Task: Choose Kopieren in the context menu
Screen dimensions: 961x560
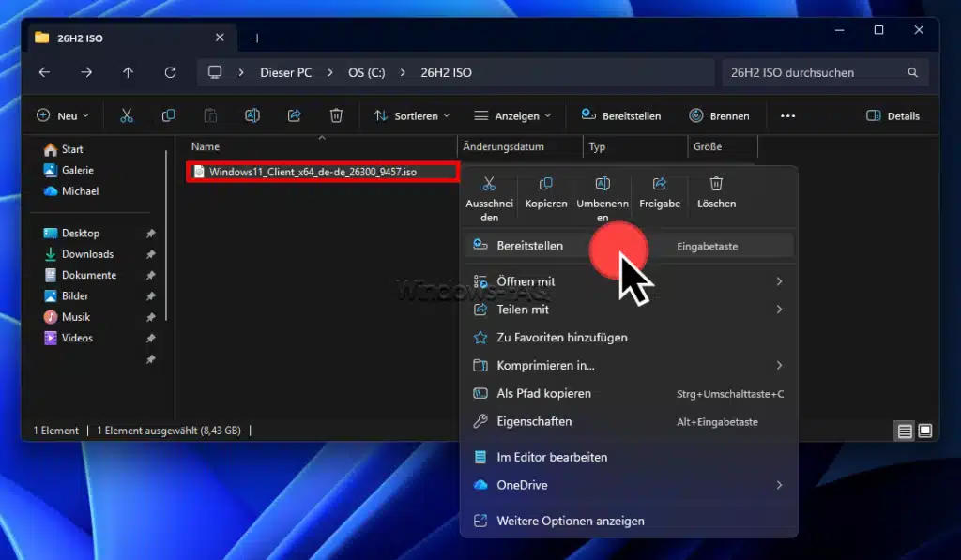Action: [545, 193]
